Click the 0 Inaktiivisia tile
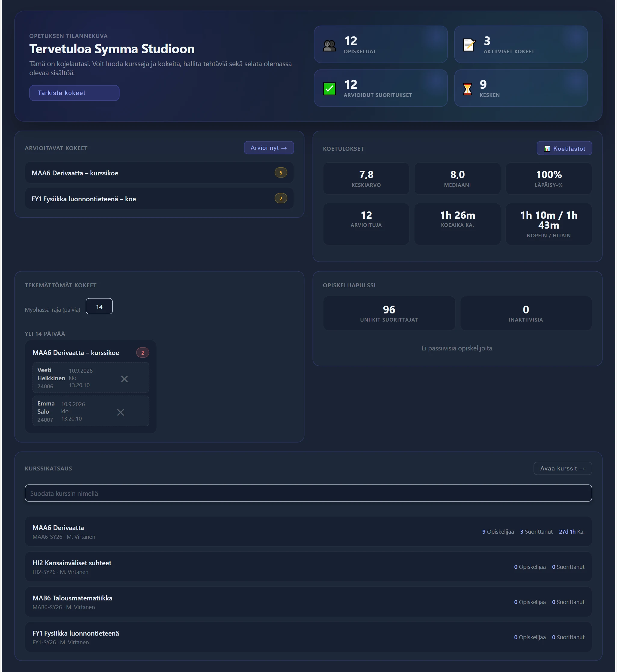This screenshot has width=617, height=672. point(526,313)
